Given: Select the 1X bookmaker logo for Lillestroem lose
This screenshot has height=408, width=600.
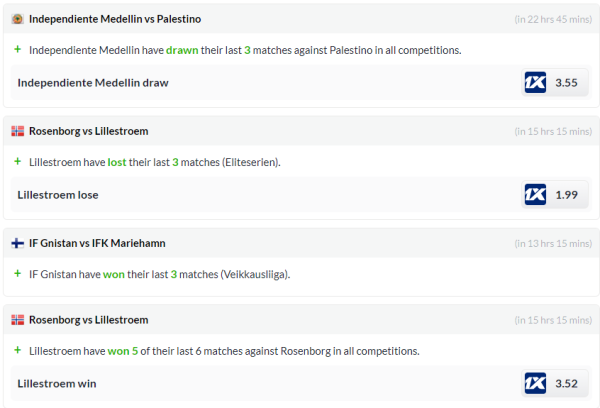Looking at the screenshot, I should [535, 195].
